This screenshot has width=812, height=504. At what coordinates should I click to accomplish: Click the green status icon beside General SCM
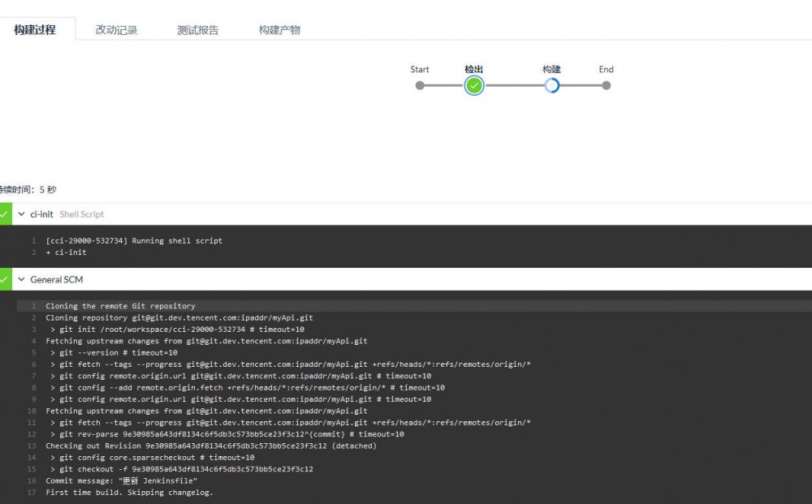pyautogui.click(x=3, y=279)
